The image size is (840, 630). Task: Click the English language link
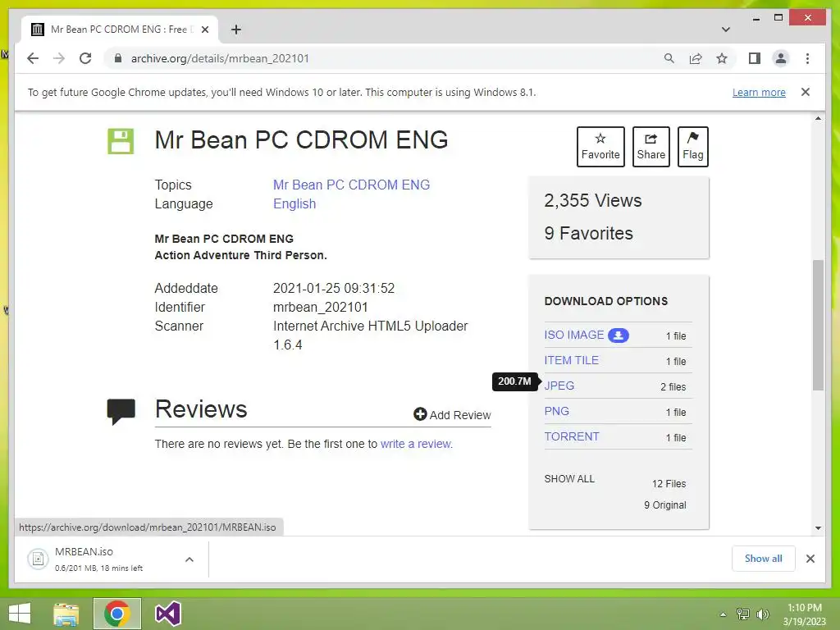tap(294, 204)
